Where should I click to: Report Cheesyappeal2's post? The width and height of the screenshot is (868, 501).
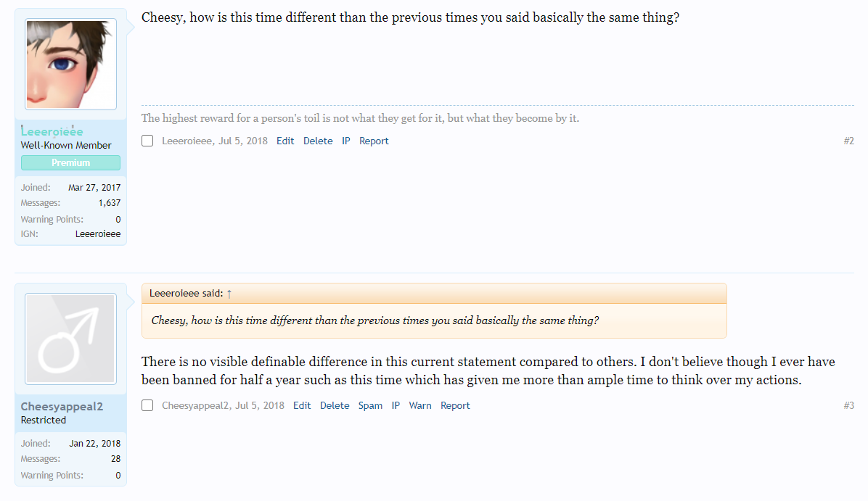(455, 406)
